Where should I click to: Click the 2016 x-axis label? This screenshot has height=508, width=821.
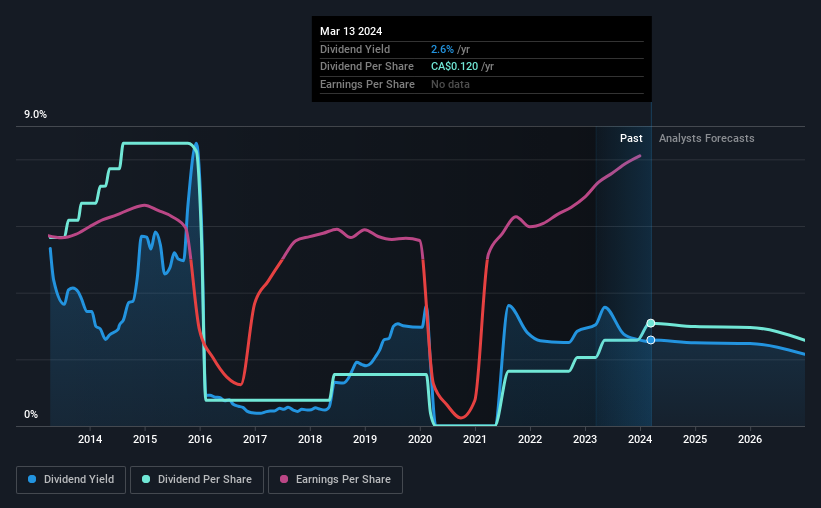click(200, 439)
